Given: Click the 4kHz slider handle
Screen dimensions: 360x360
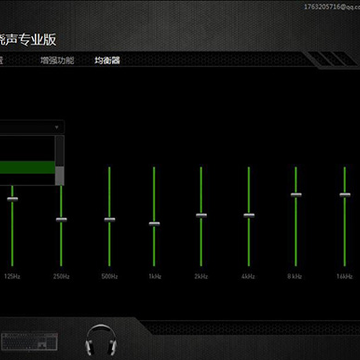Looking at the screenshot, I should click(x=249, y=215).
